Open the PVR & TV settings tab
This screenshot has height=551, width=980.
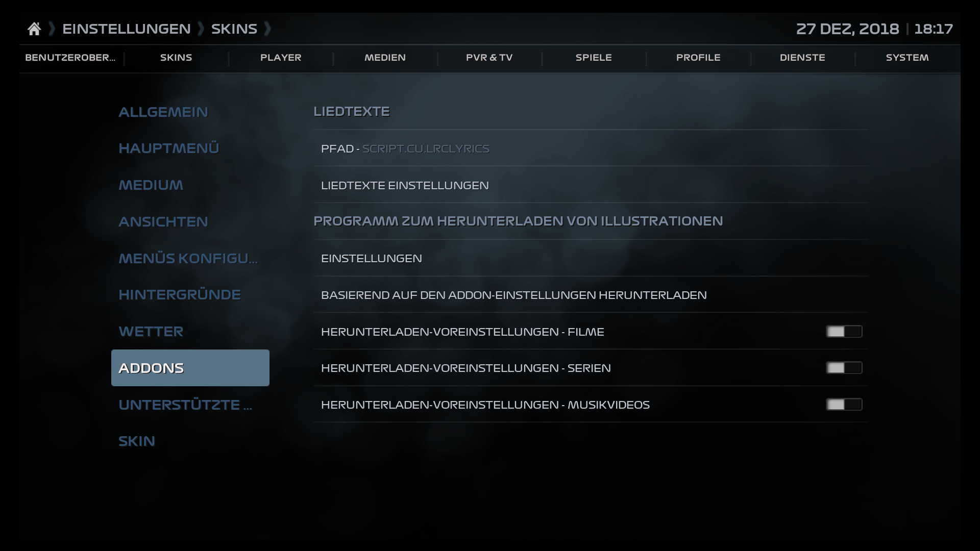489,58
